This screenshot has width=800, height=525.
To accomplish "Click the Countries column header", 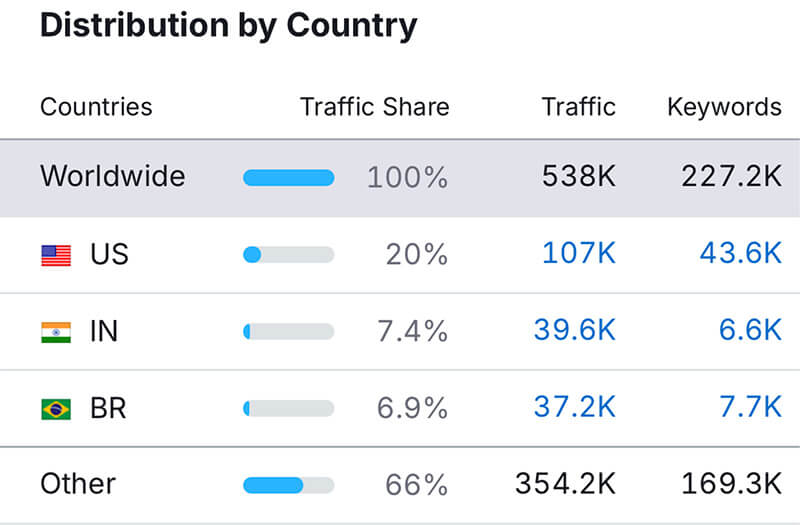I will 96,107.
